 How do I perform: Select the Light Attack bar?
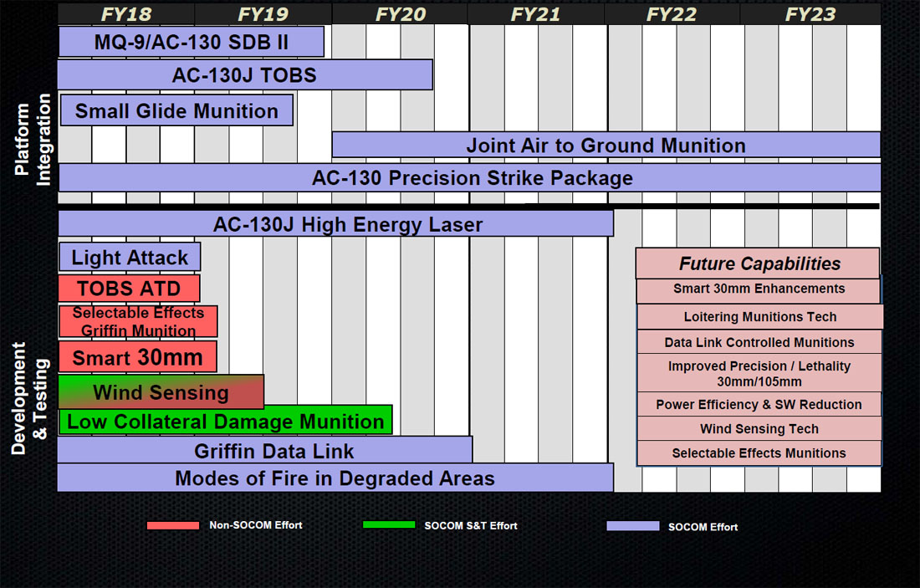click(x=130, y=257)
